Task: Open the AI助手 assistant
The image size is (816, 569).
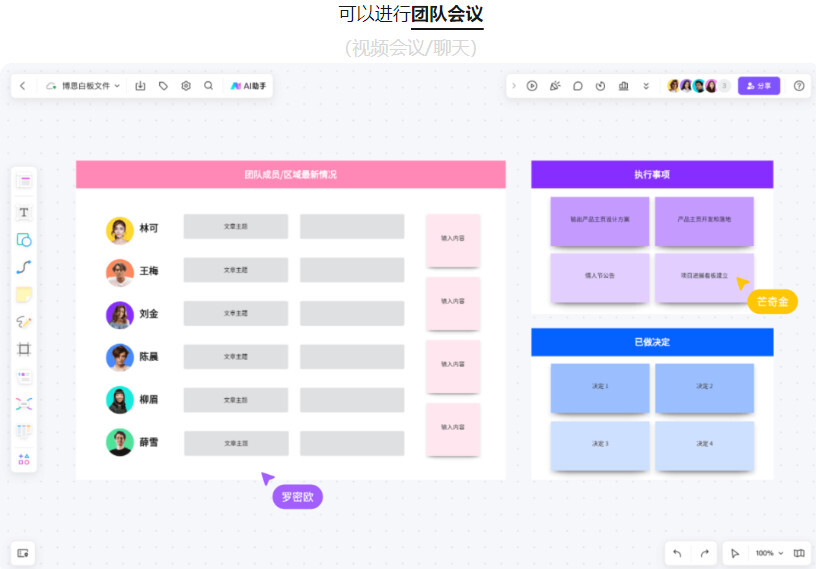Action: pos(248,86)
